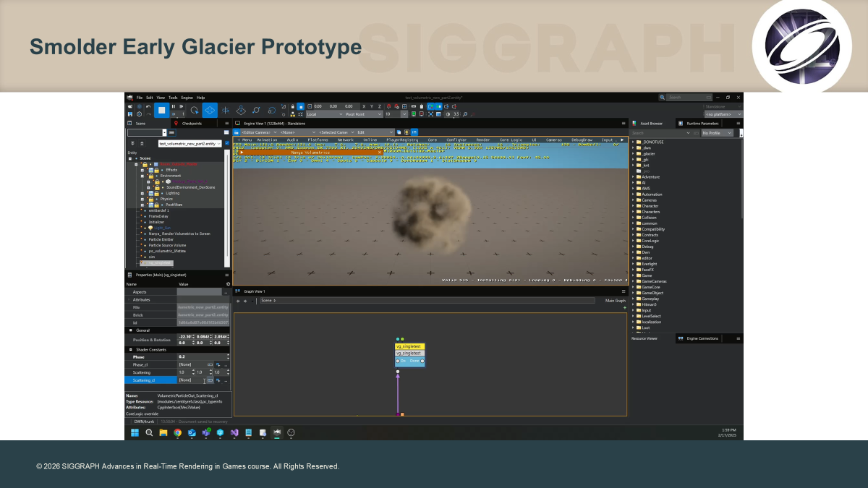Open the Editor Camera dropdown
The image size is (868, 488).
[259, 132]
